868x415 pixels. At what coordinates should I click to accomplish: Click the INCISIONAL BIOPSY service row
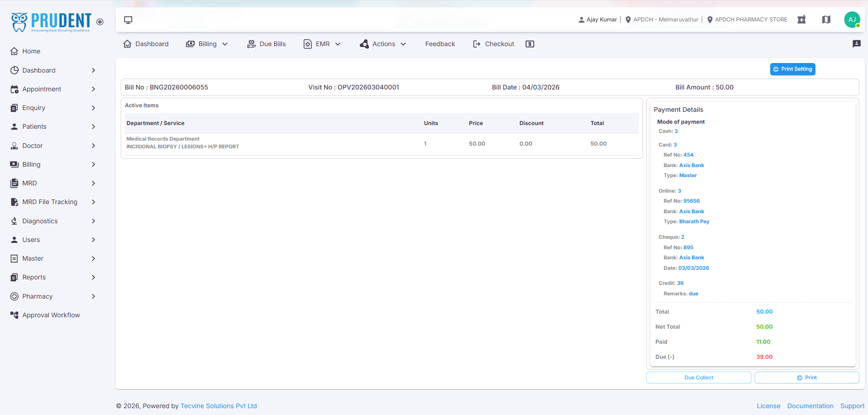coord(382,143)
